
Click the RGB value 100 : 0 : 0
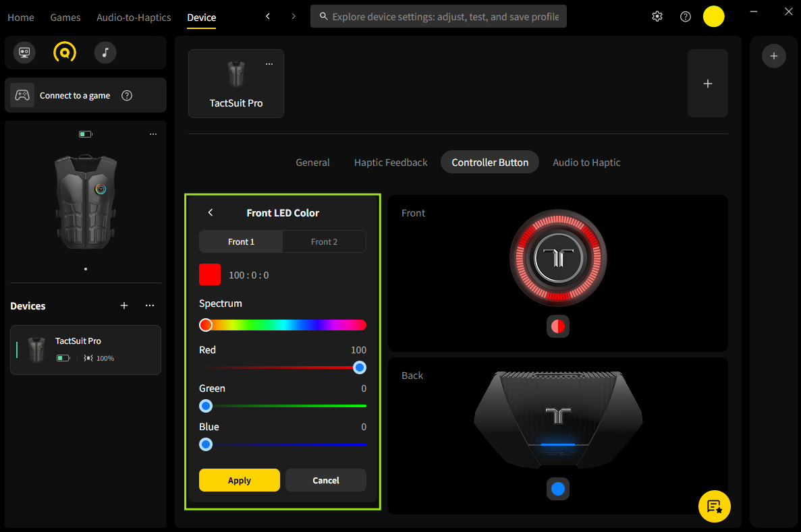(x=249, y=275)
